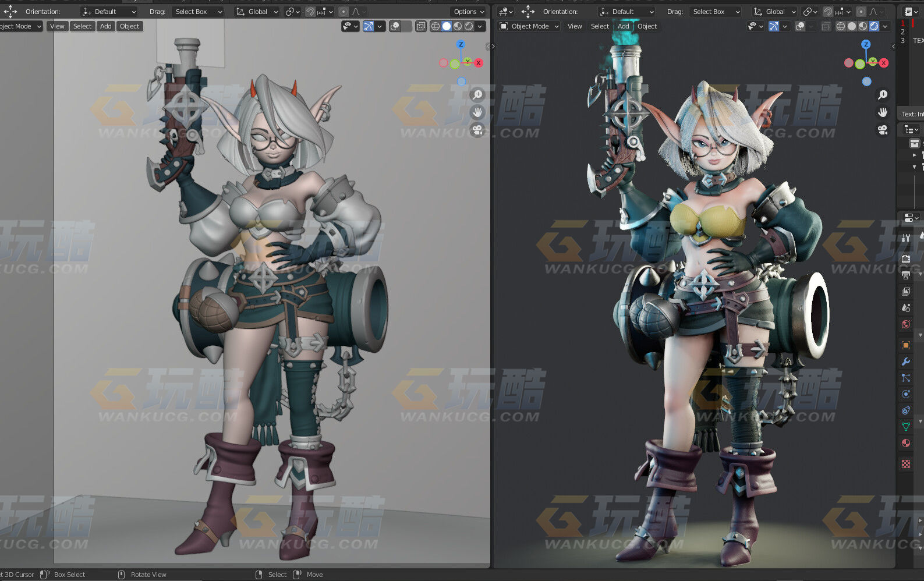Viewport: 924px width, 581px height.
Task: Open the Options dropdown
Action: tap(468, 12)
